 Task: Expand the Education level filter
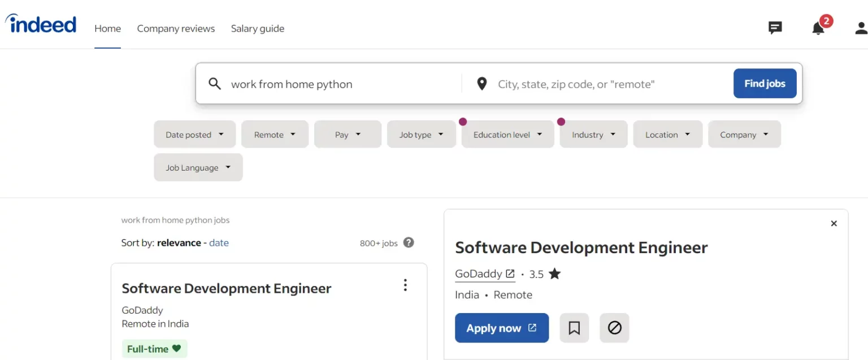(x=507, y=135)
